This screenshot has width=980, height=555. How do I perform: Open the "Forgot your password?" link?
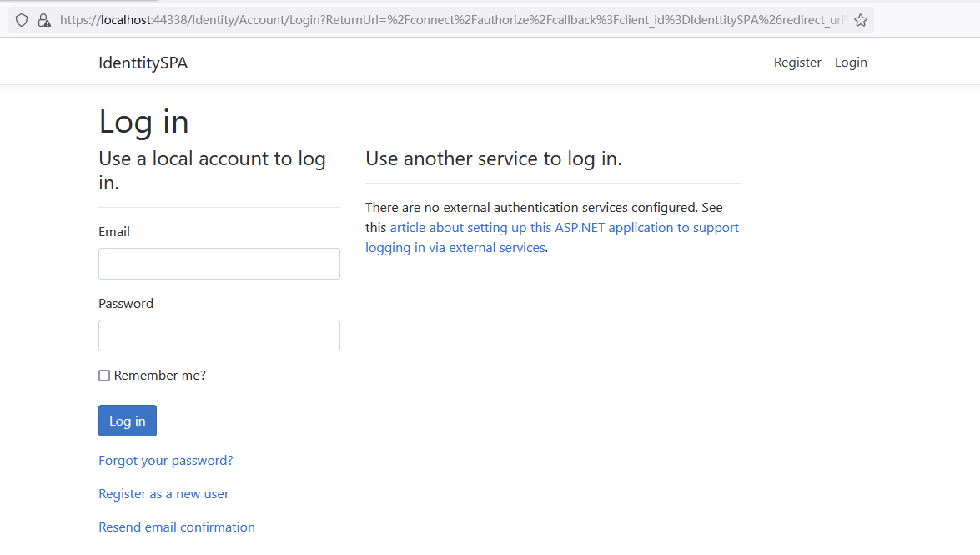coord(166,461)
